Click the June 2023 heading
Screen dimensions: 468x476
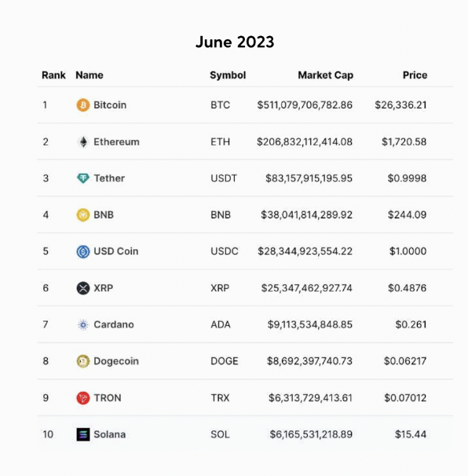coord(235,42)
